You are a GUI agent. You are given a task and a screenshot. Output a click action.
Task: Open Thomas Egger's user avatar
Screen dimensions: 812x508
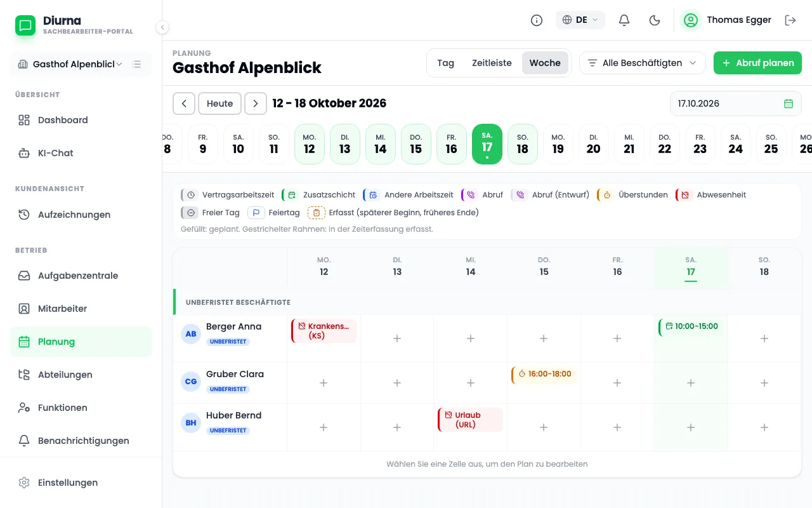[690, 20]
